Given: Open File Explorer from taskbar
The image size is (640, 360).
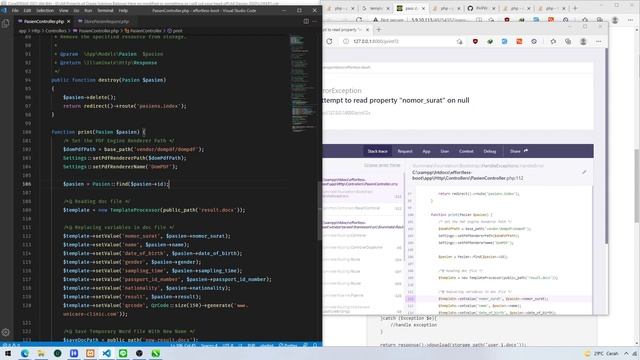Looking at the screenshot, I should point(41,353).
